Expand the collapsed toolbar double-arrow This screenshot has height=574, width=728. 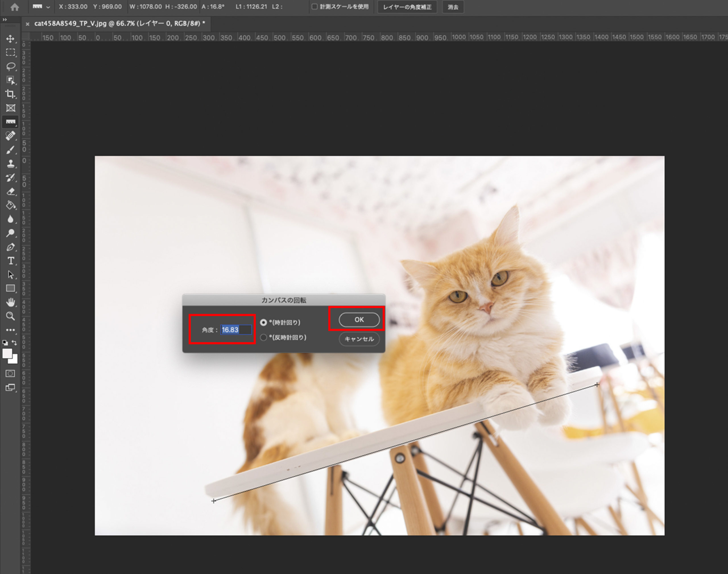coord(5,20)
